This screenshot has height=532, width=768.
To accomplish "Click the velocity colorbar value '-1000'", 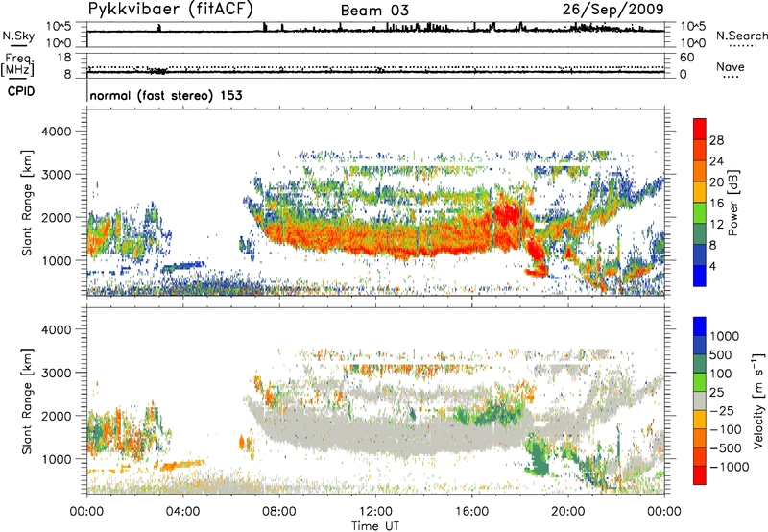I will [729, 467].
